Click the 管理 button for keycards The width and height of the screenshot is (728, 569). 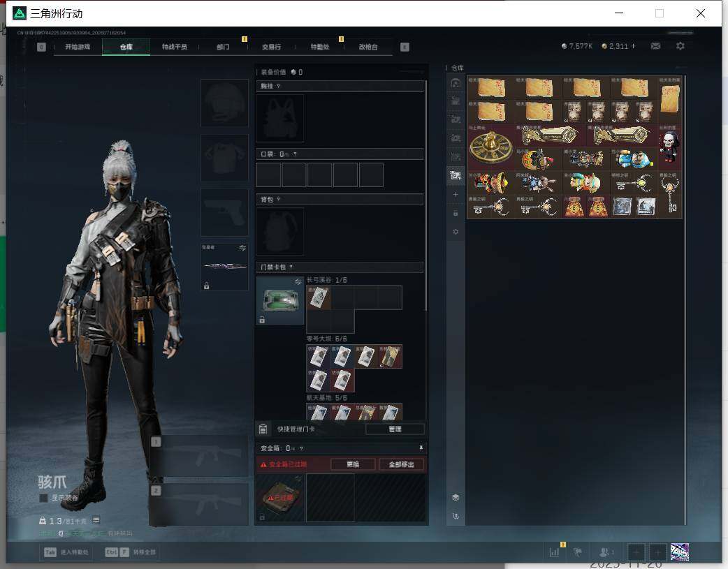coord(395,429)
